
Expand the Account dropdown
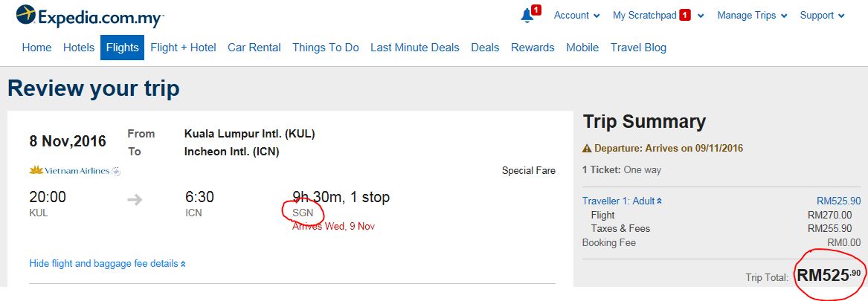point(577,16)
